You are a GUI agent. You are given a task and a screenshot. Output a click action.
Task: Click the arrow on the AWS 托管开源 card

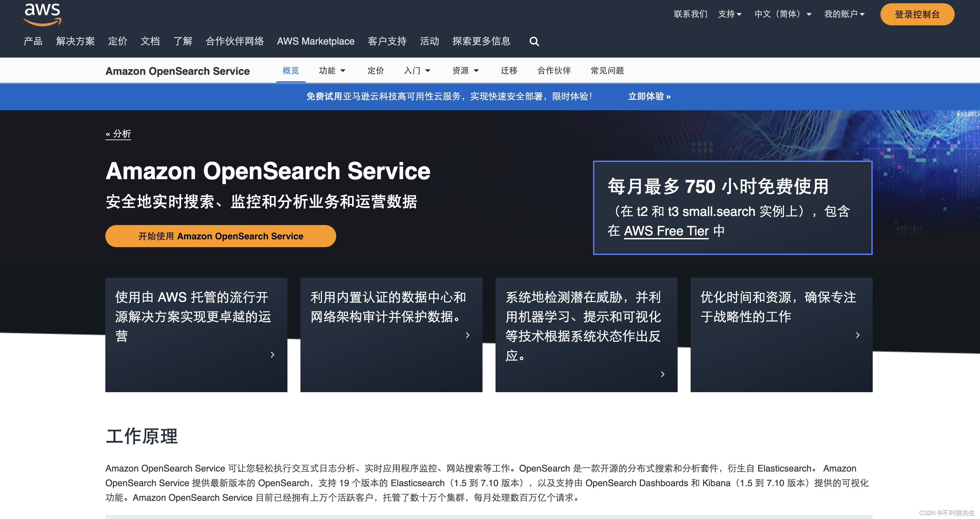tap(272, 355)
